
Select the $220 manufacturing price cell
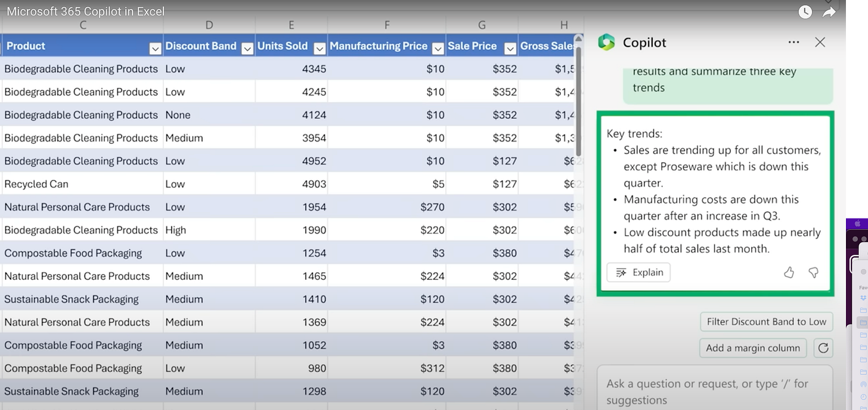[x=387, y=230]
